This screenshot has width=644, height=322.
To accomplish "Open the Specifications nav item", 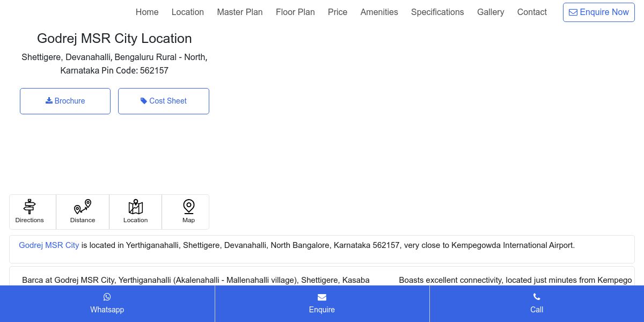I will click(437, 12).
